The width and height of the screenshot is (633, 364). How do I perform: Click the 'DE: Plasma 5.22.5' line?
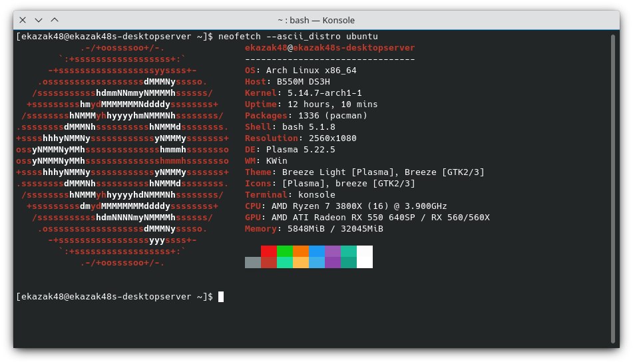[290, 149]
